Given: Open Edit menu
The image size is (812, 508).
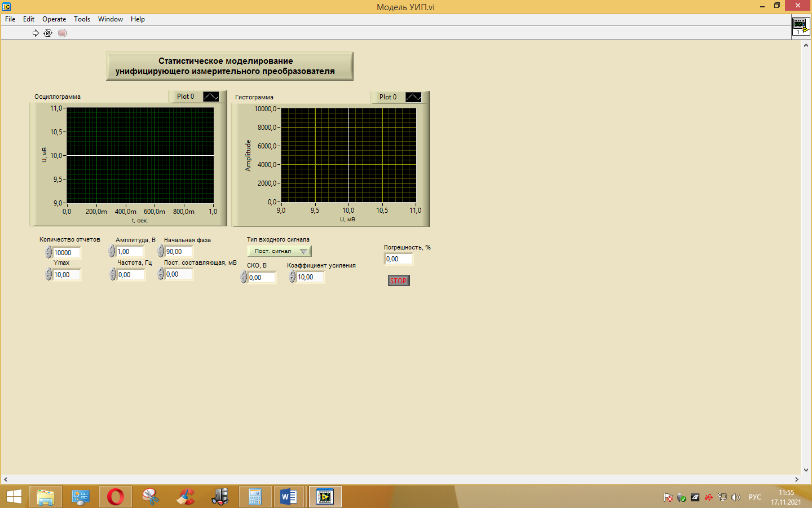Looking at the screenshot, I should pos(29,19).
